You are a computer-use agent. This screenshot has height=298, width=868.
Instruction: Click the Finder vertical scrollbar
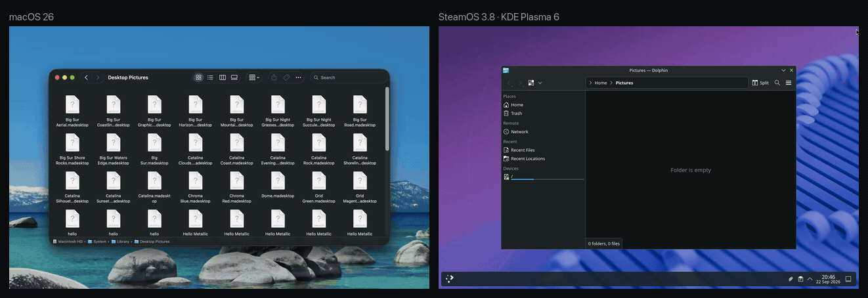coord(387,118)
